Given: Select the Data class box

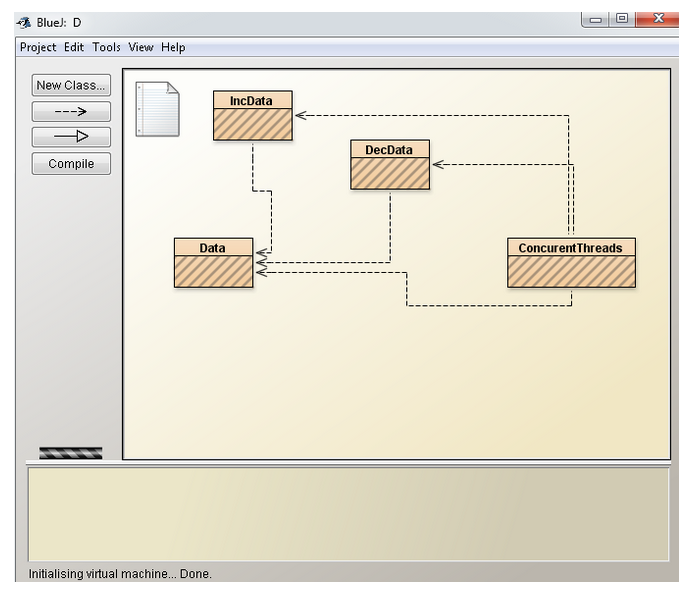Looking at the screenshot, I should [x=213, y=263].
